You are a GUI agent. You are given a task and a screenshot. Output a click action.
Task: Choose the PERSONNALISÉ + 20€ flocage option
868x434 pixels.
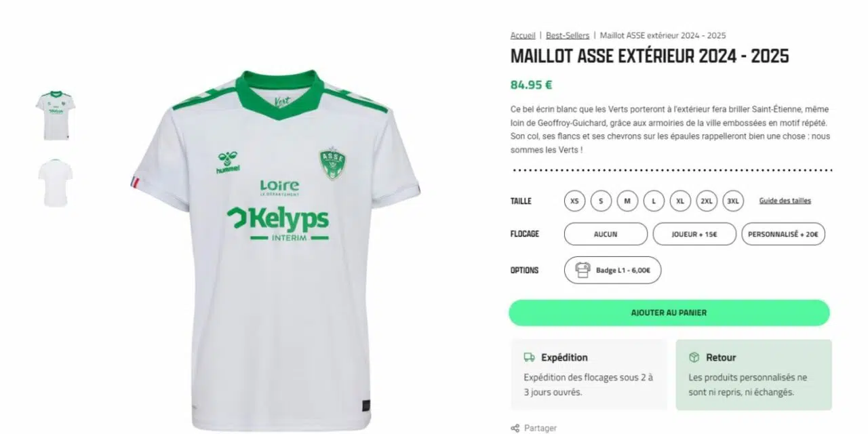point(783,234)
